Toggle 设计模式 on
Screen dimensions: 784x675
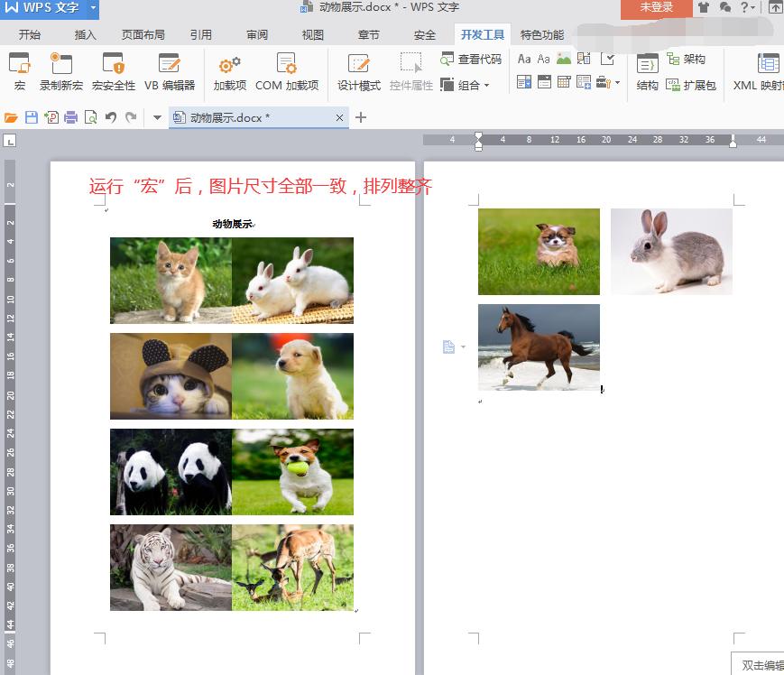click(358, 70)
